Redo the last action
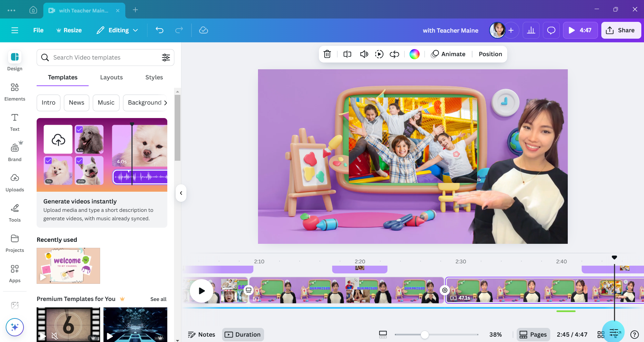This screenshot has height=342, width=644. click(x=179, y=30)
